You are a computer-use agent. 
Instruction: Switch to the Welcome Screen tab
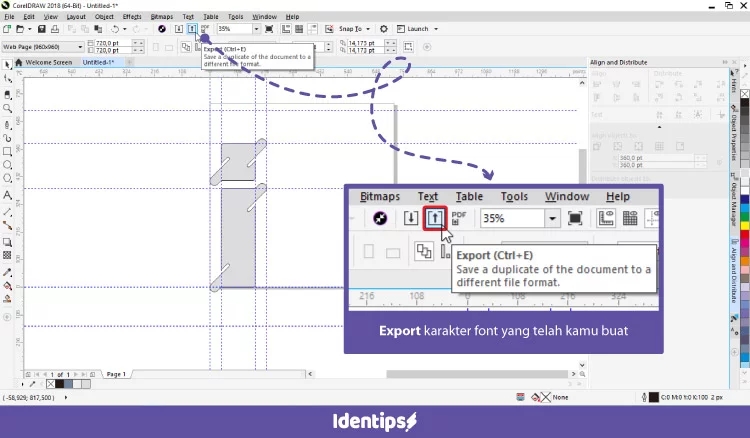tap(48, 62)
